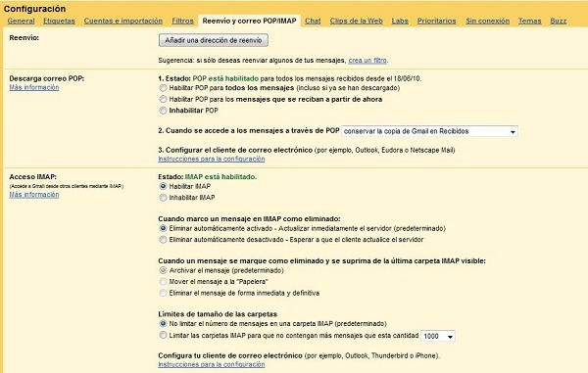
Task: Open Más información link under Descarga correo POP
Action: pyautogui.click(x=34, y=87)
